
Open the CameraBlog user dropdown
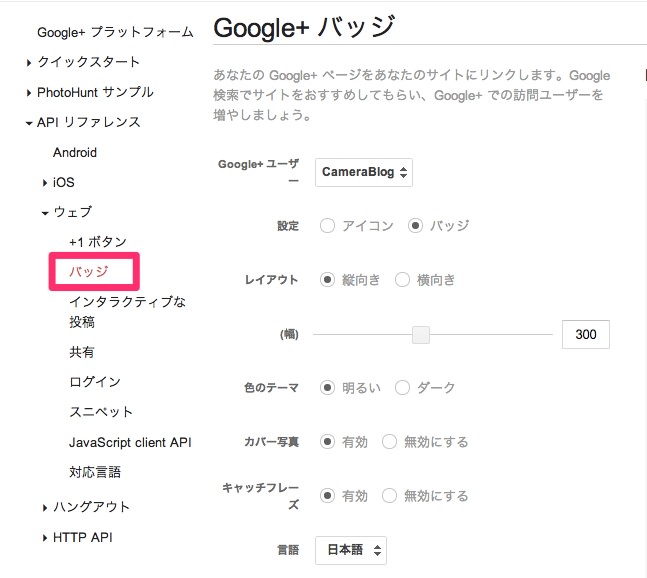[364, 172]
